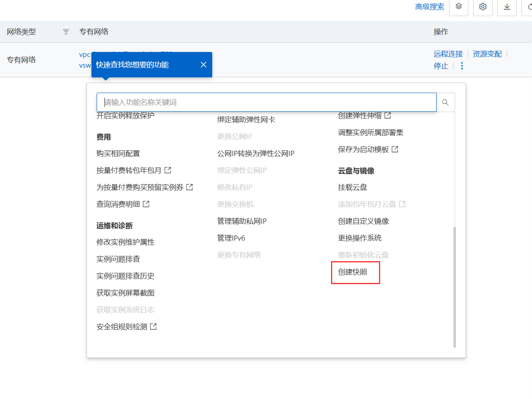Select 管理辅助私网IP
Image resolution: width=532 pixels, height=399 pixels.
pyautogui.click(x=242, y=221)
